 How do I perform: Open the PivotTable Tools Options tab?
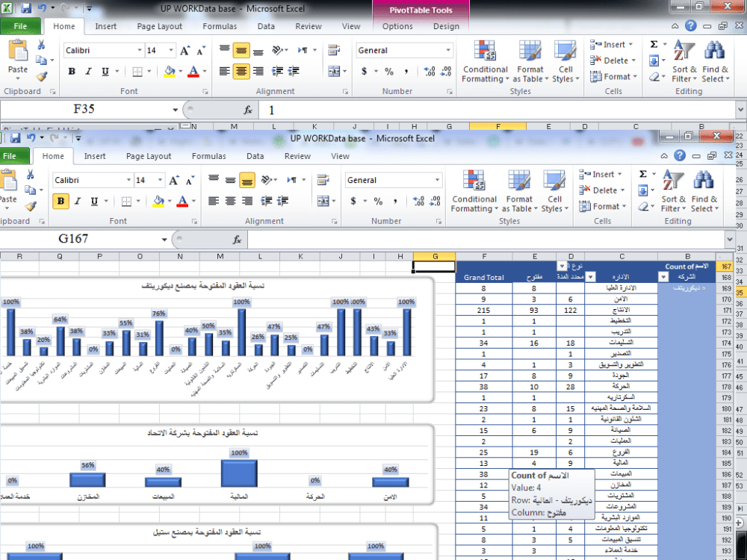[397, 25]
